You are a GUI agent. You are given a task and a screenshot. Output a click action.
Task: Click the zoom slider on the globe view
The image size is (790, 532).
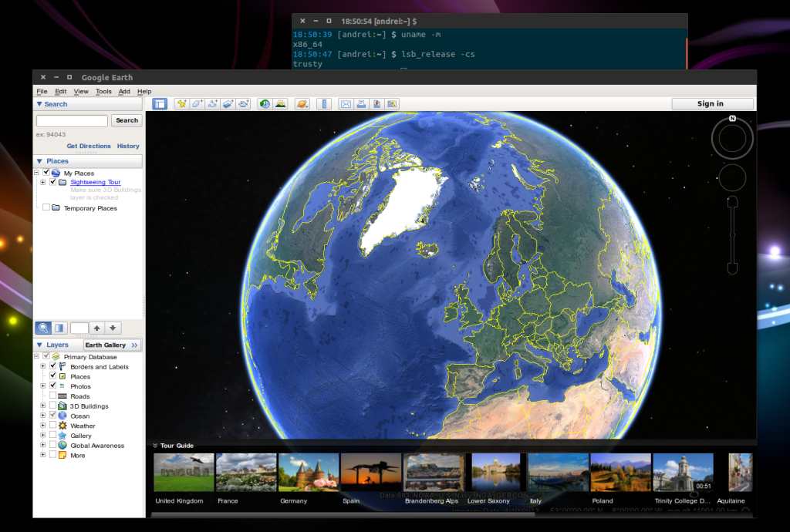pyautogui.click(x=732, y=235)
